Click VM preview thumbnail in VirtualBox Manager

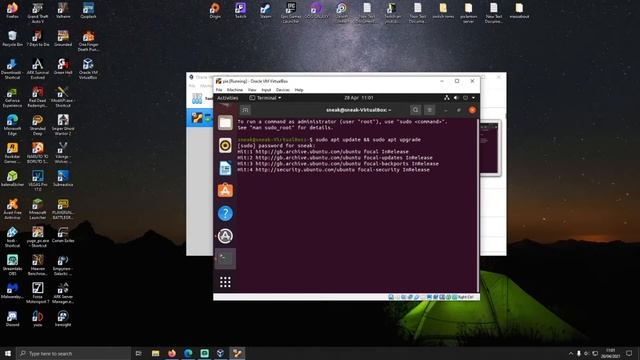(x=490, y=148)
